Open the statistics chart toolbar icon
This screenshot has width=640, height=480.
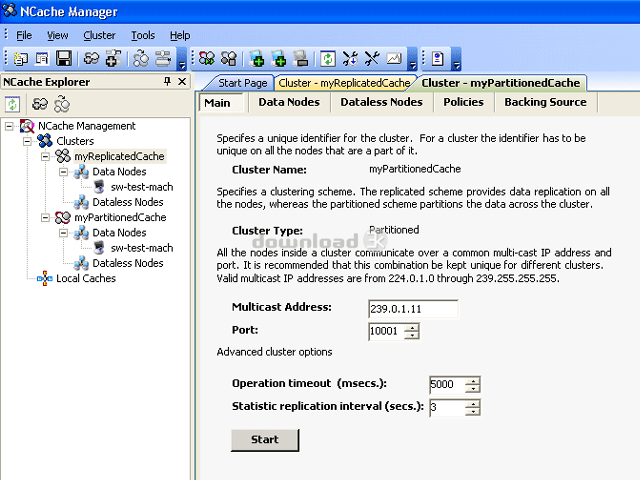(394, 58)
